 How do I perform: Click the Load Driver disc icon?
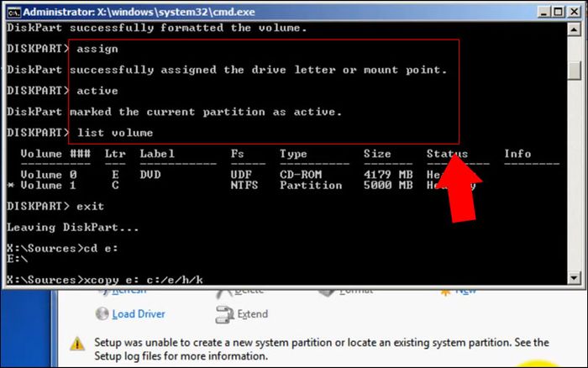point(101,314)
